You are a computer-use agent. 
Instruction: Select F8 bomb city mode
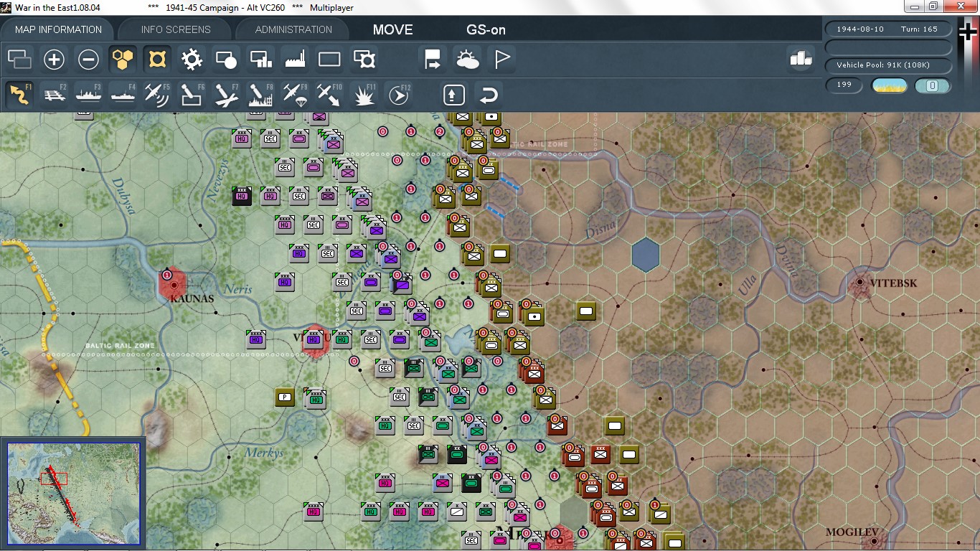point(261,95)
